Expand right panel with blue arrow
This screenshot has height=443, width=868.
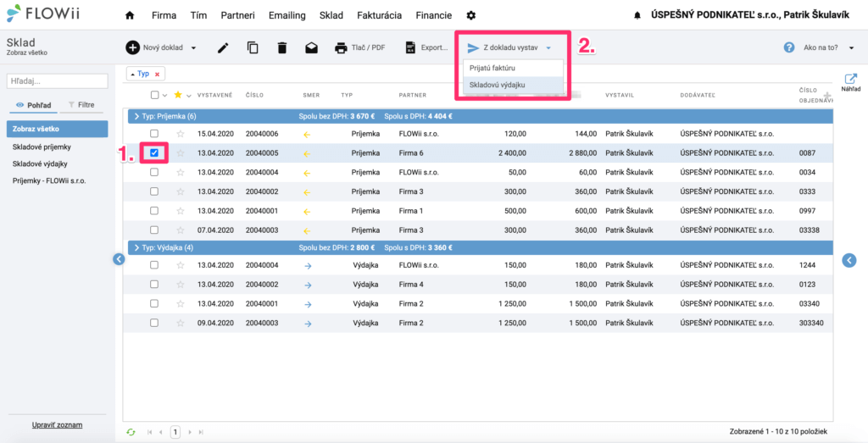(849, 260)
